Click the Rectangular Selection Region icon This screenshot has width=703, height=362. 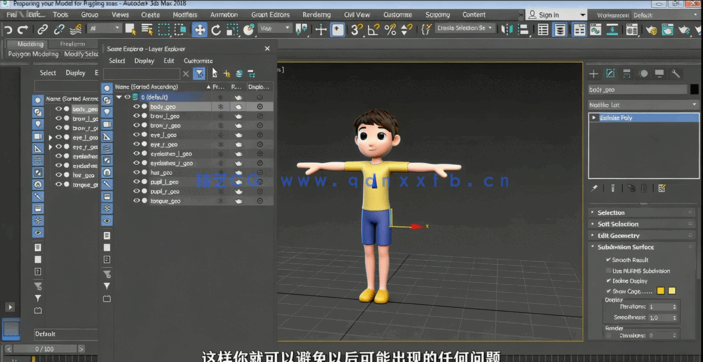tap(164, 30)
